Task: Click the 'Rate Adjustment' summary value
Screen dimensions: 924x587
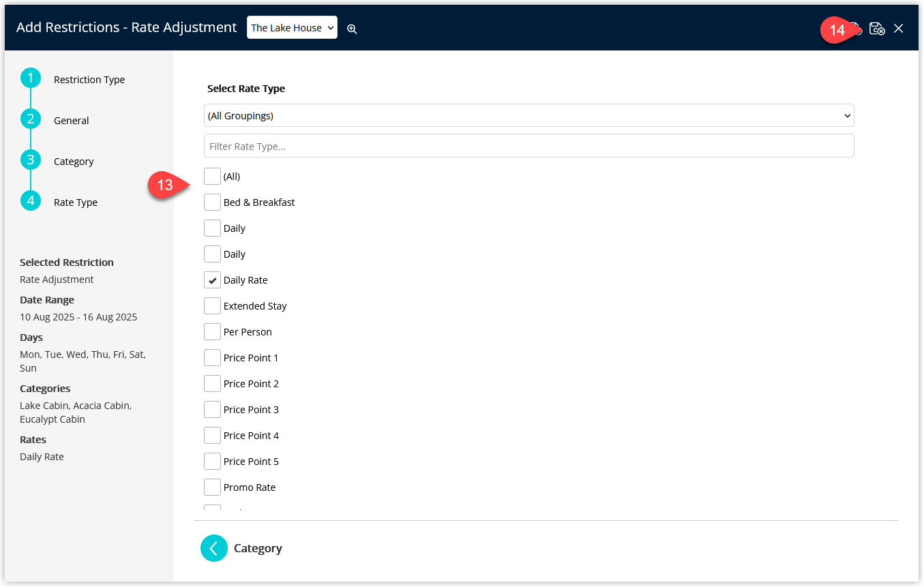Action: (x=57, y=280)
